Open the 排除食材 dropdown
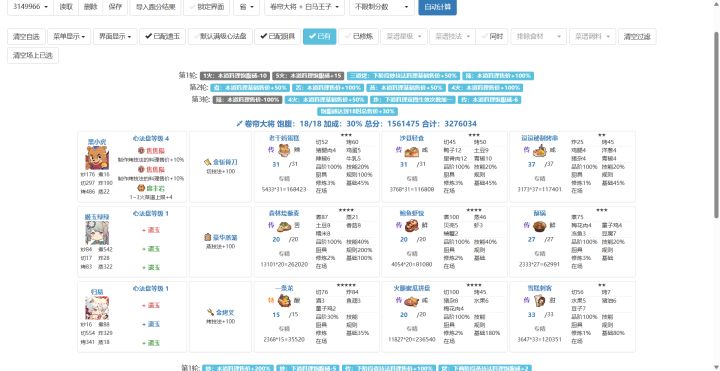Screen dimensions: 720x371 tap(539, 36)
